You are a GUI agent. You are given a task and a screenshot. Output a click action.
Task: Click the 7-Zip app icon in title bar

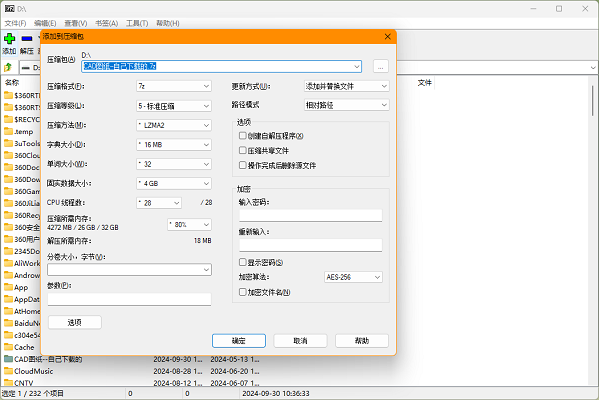click(9, 8)
